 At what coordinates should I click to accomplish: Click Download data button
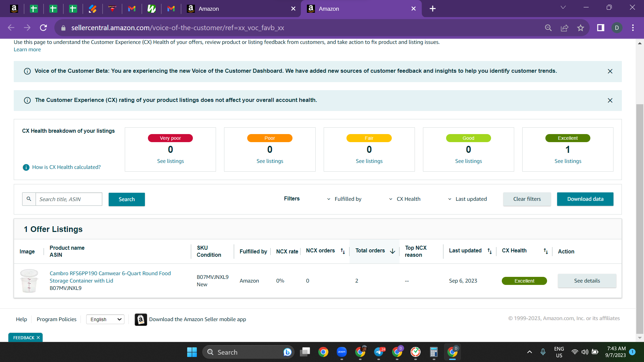point(585,199)
